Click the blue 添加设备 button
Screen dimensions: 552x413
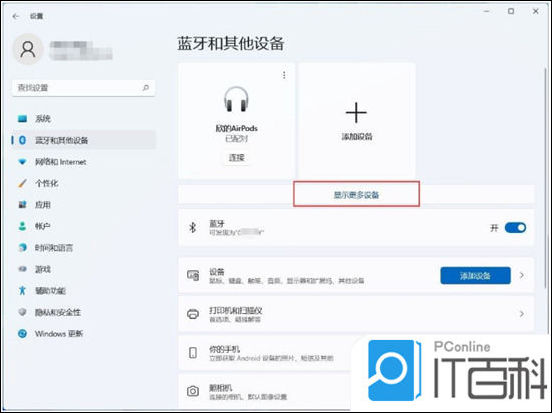click(x=475, y=275)
